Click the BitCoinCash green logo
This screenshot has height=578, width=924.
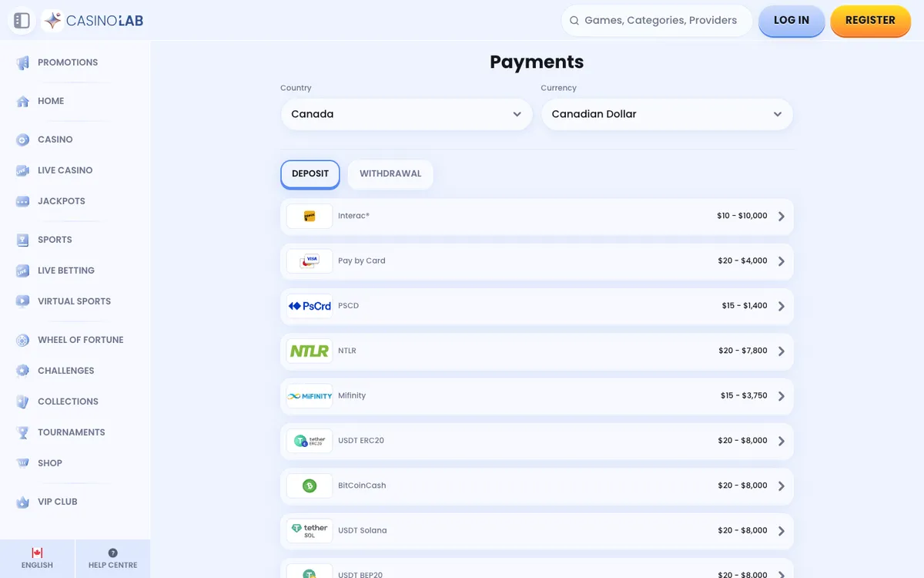(x=310, y=486)
